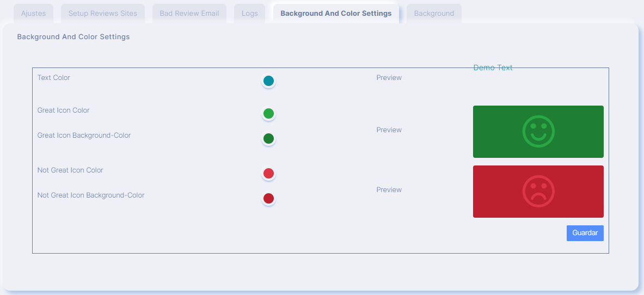
Task: Click the Background And Color Settings heading
Action: click(73, 36)
